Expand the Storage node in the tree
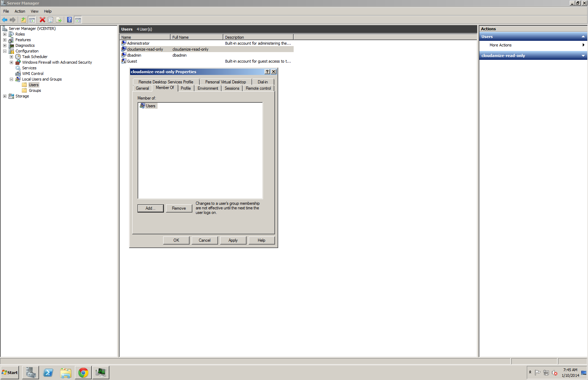588x380 pixels. (5, 96)
